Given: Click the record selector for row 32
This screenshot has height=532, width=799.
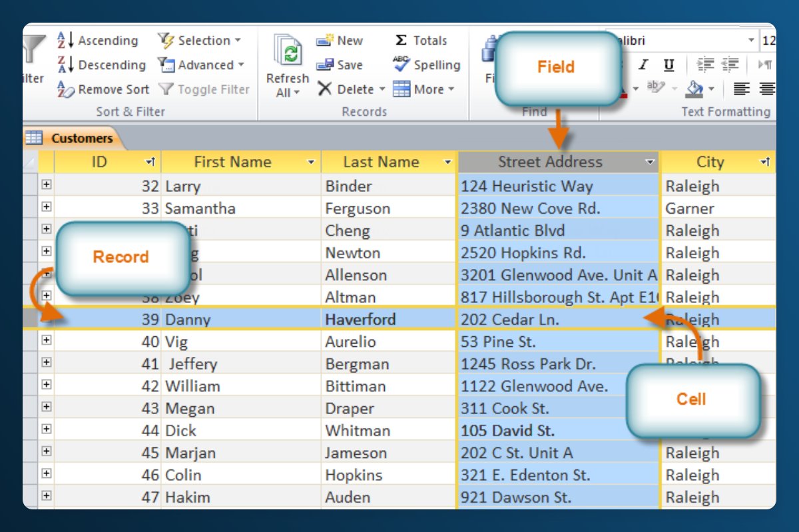Looking at the screenshot, I should coord(30,185).
